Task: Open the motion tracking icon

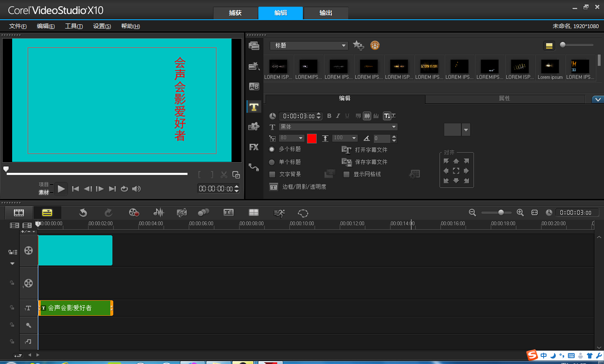Action: [x=203, y=213]
